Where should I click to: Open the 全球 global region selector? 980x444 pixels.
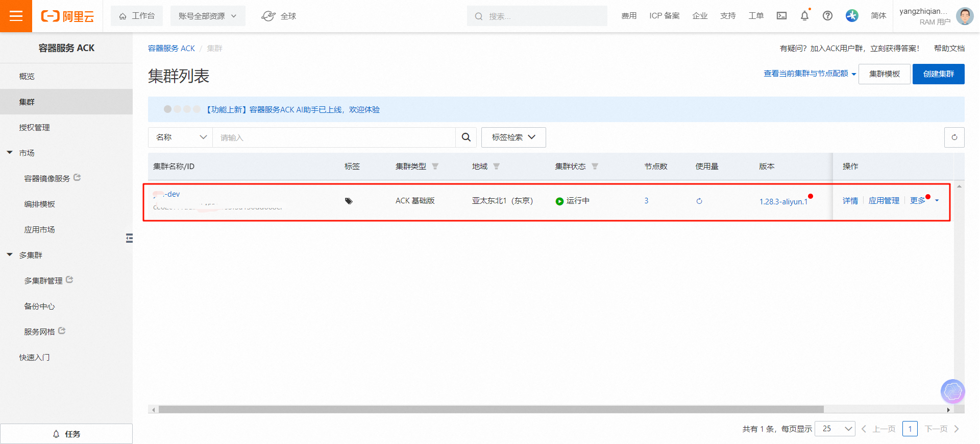coord(279,16)
